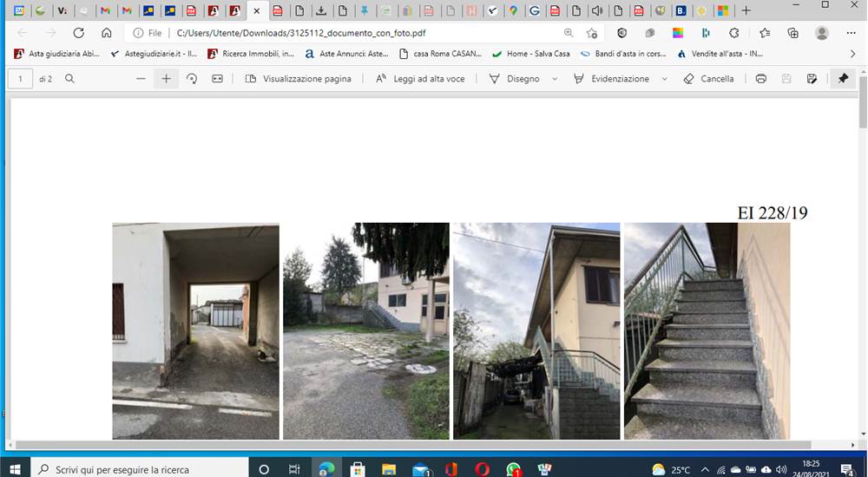This screenshot has width=868, height=477.
Task: Expand Disegno tool options arrow
Action: point(555,79)
